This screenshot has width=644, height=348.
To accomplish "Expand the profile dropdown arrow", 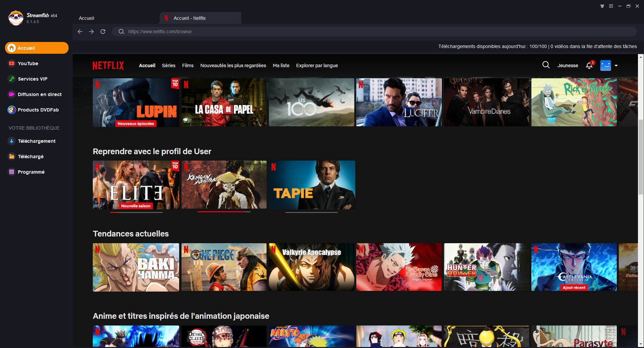I will [616, 66].
